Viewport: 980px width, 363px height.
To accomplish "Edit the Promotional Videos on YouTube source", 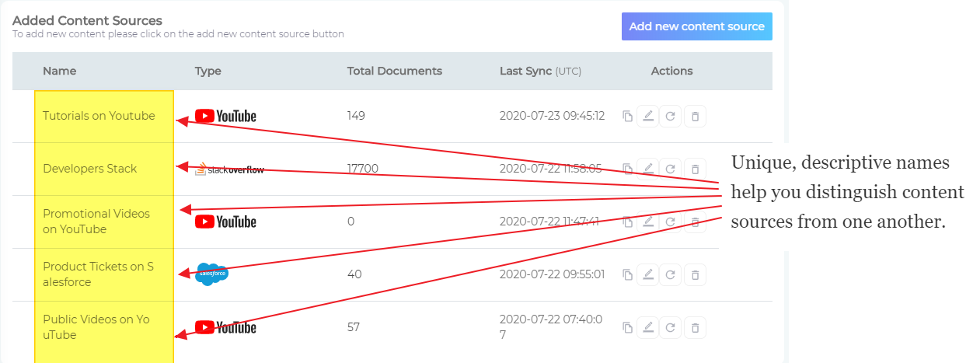I will (x=647, y=222).
